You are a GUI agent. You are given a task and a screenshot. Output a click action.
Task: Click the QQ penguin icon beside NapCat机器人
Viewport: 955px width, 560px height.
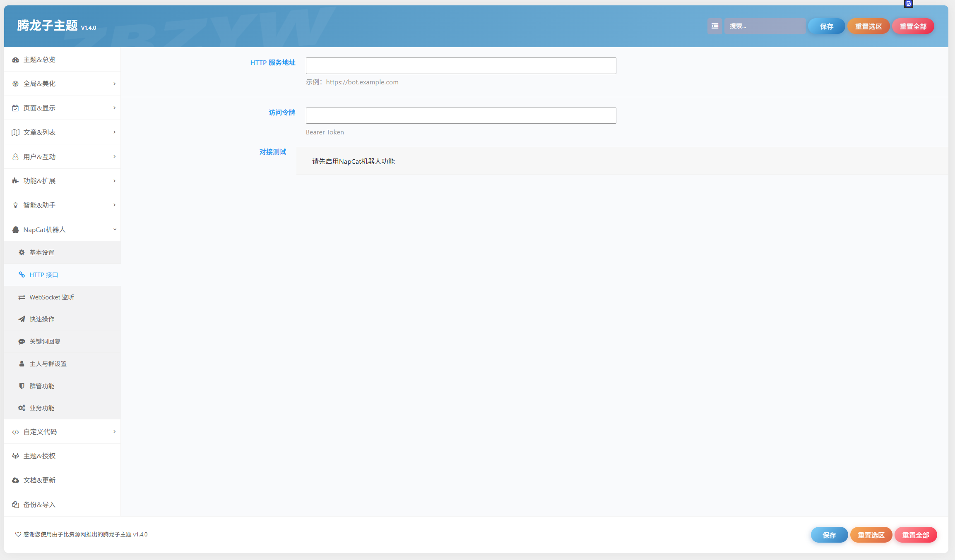click(15, 230)
